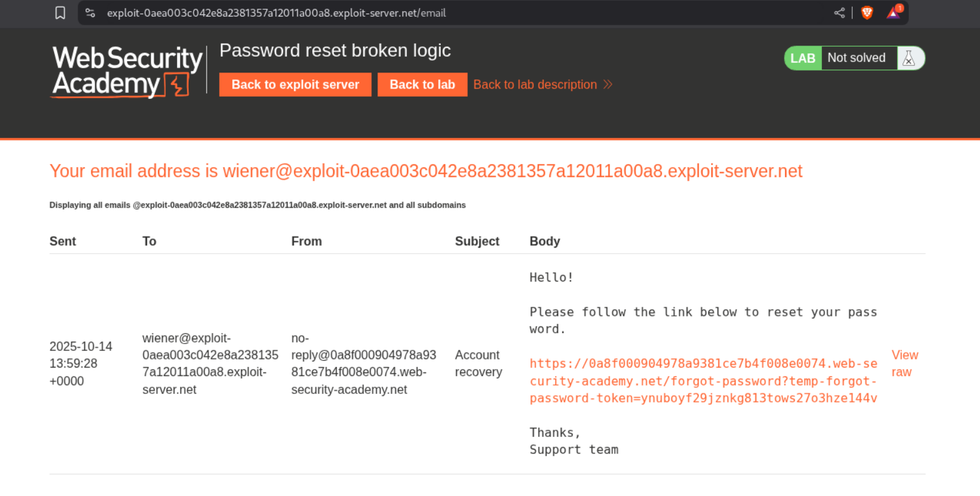The image size is (980, 496).
Task: Click the green LAB badge
Action: click(802, 58)
